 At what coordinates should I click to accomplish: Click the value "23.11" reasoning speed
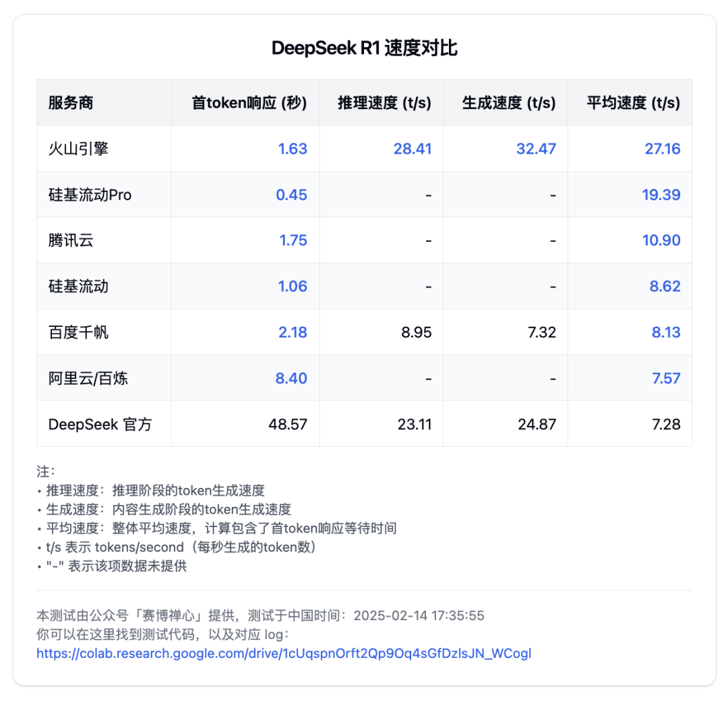[x=415, y=424]
